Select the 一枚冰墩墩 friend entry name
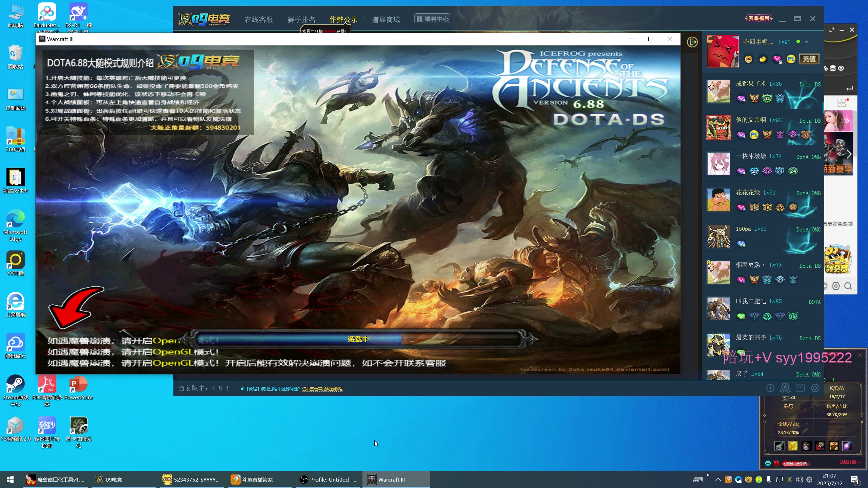Screen dimensions: 868x488 coord(751,156)
